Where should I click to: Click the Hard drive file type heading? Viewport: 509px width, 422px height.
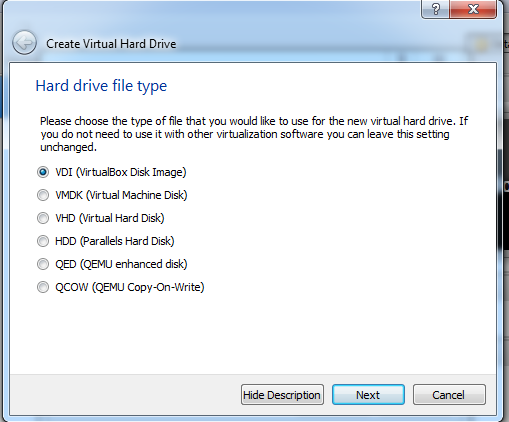pyautogui.click(x=101, y=86)
